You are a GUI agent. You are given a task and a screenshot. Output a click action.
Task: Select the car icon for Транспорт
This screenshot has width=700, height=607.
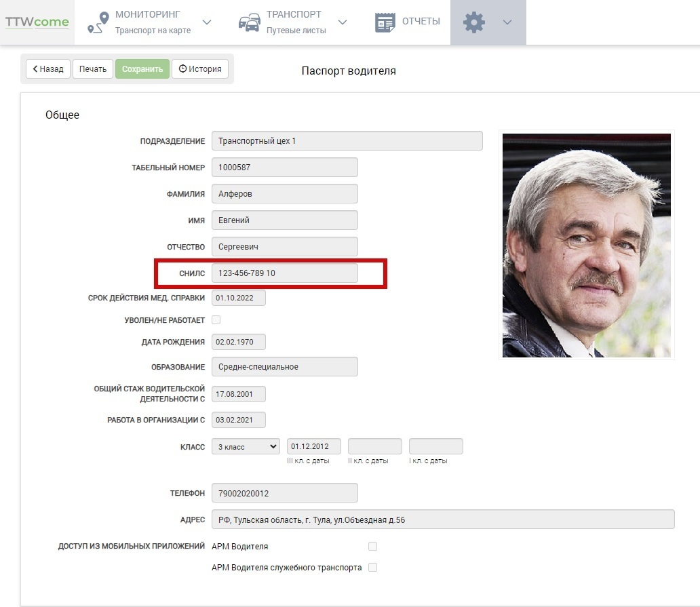(x=248, y=22)
